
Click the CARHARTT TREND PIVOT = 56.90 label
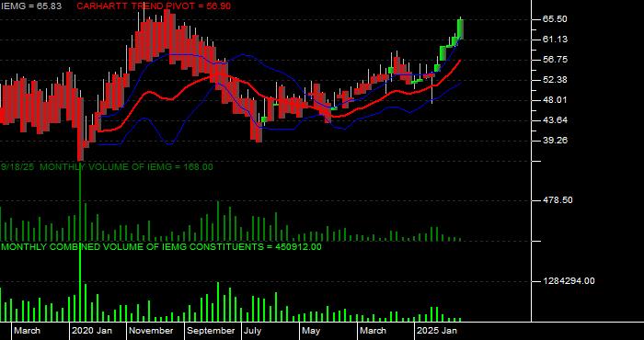click(154, 6)
